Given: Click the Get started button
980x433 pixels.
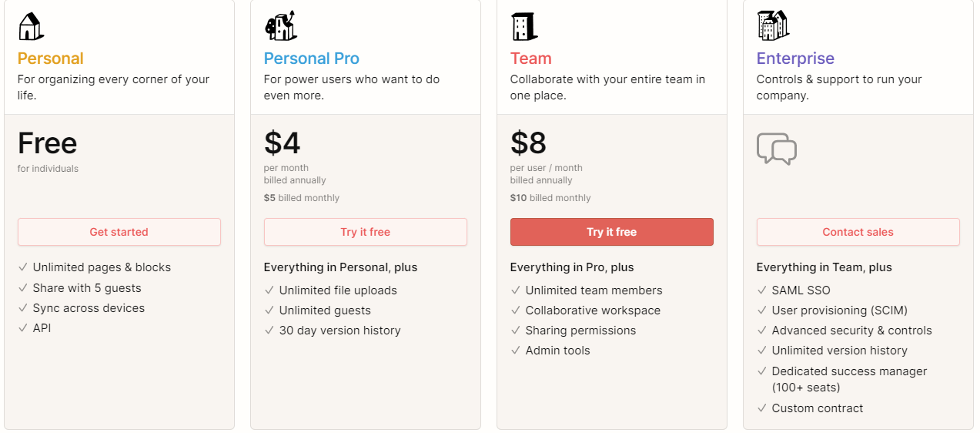Looking at the screenshot, I should coord(119,232).
